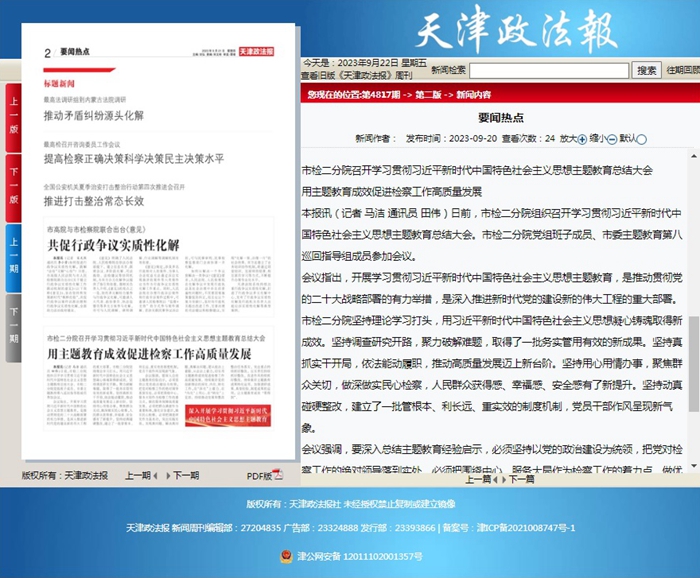
Task: Open previous issue with blue 上一期 tab
Action: (x=13, y=258)
